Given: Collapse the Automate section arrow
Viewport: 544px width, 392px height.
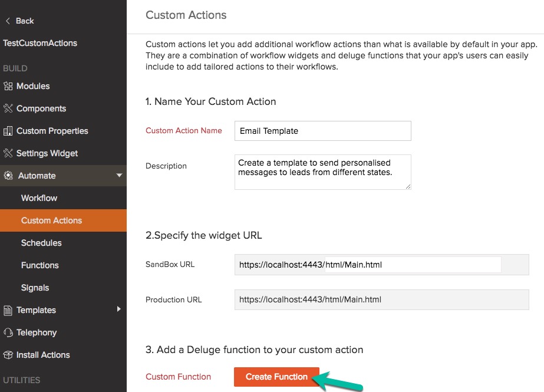Looking at the screenshot, I should 119,176.
